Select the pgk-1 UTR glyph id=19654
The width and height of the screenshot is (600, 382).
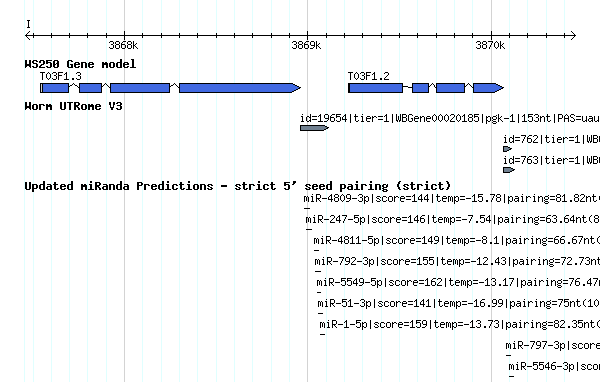point(314,128)
